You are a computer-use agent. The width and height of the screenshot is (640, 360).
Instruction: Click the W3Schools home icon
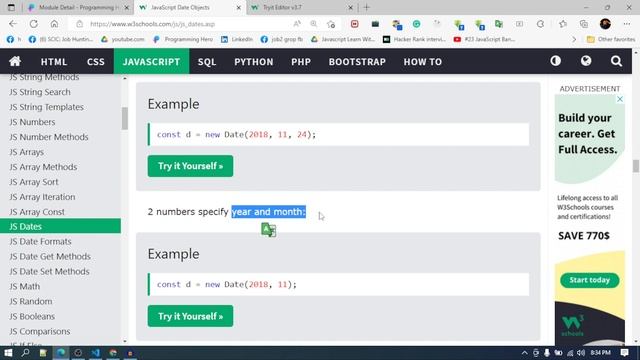pos(15,61)
